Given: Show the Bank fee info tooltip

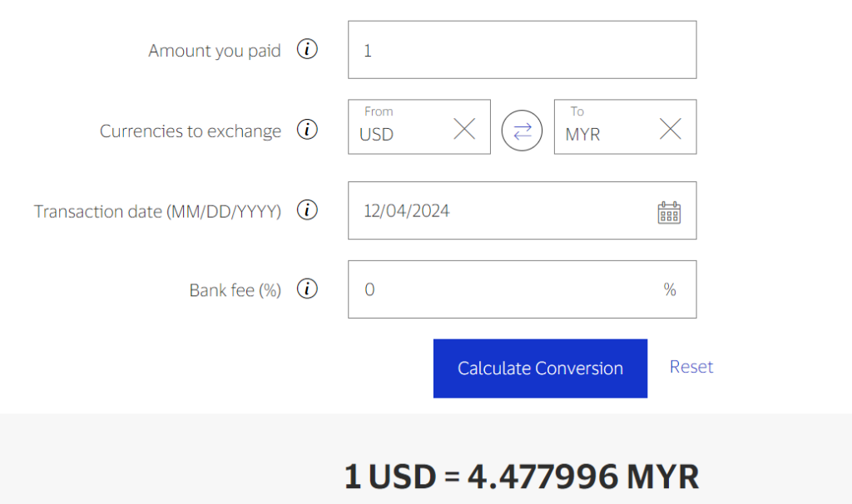Looking at the screenshot, I should coord(308,289).
